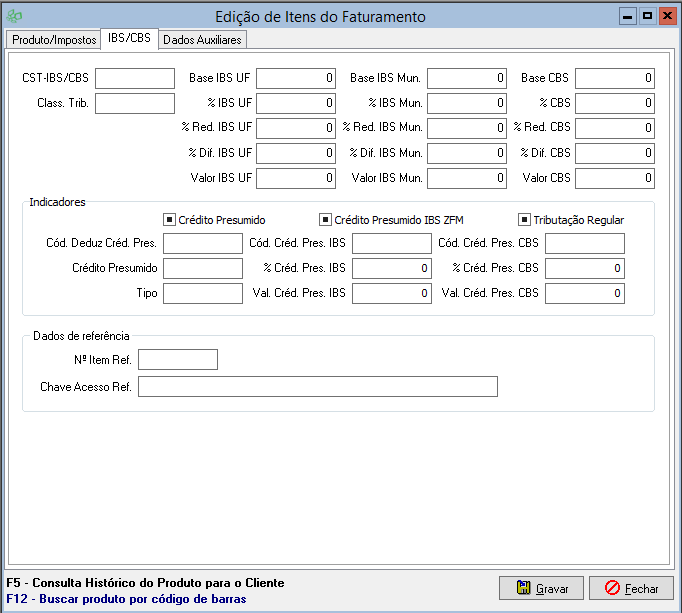Image resolution: width=682 pixels, height=613 pixels.
Task: Enable the Tributação Regular checkbox
Action: pyautogui.click(x=524, y=220)
